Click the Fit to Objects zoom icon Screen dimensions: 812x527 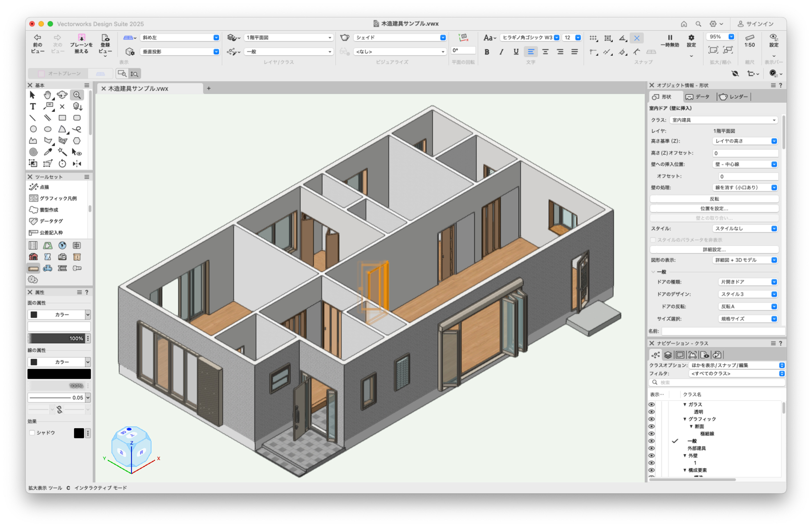pyautogui.click(x=728, y=50)
